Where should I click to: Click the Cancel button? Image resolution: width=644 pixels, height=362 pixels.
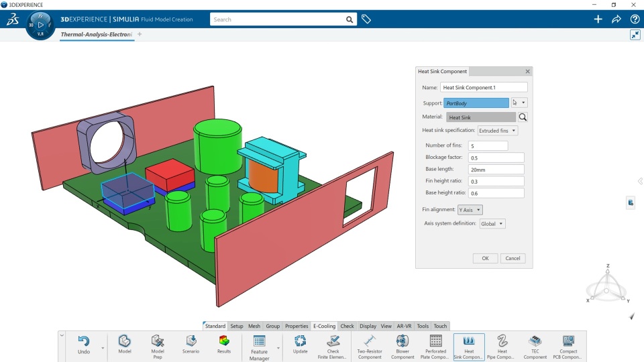(513, 258)
